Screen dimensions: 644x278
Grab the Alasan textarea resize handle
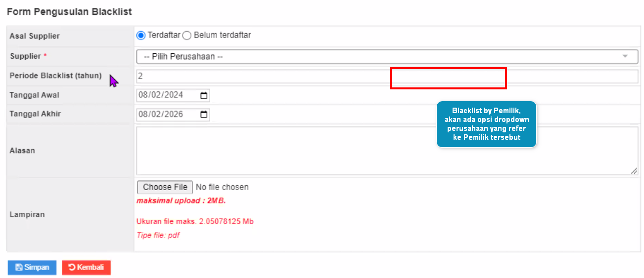point(634,171)
